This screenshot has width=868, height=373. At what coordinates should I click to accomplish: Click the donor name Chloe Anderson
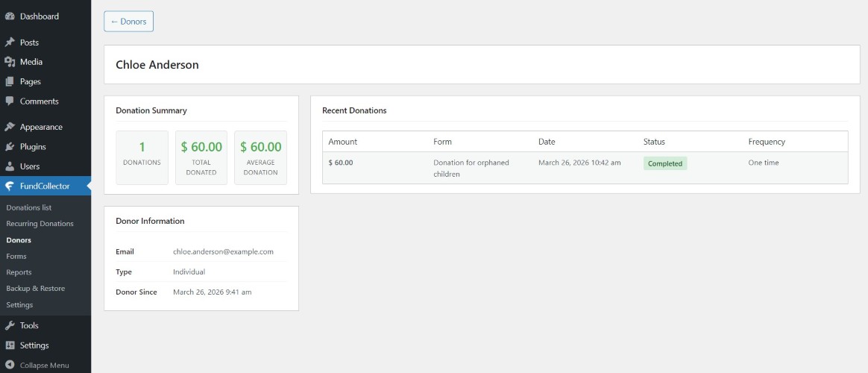coord(157,65)
